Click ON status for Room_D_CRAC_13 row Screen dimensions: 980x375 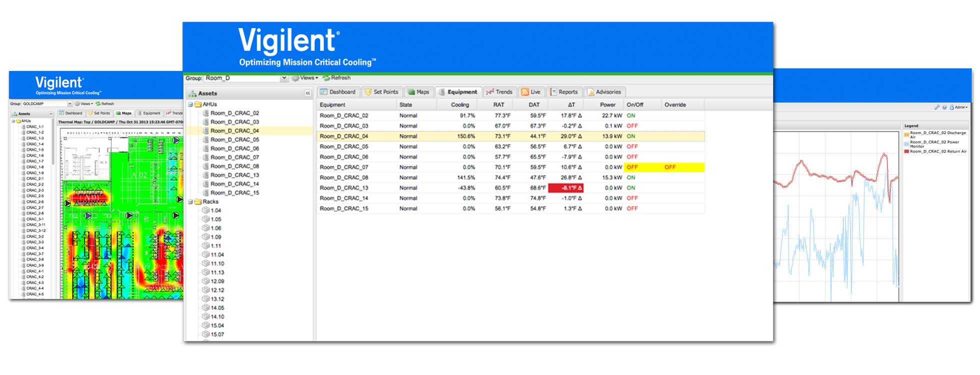point(631,188)
